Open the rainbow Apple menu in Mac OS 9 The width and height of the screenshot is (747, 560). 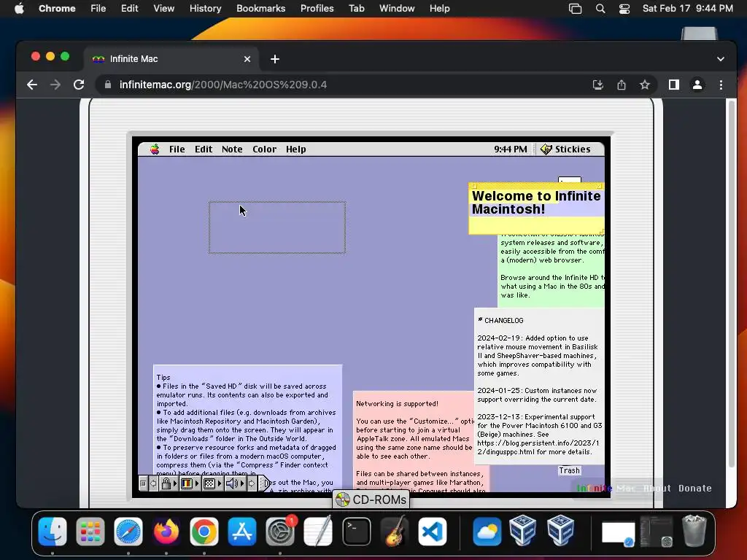(x=155, y=149)
